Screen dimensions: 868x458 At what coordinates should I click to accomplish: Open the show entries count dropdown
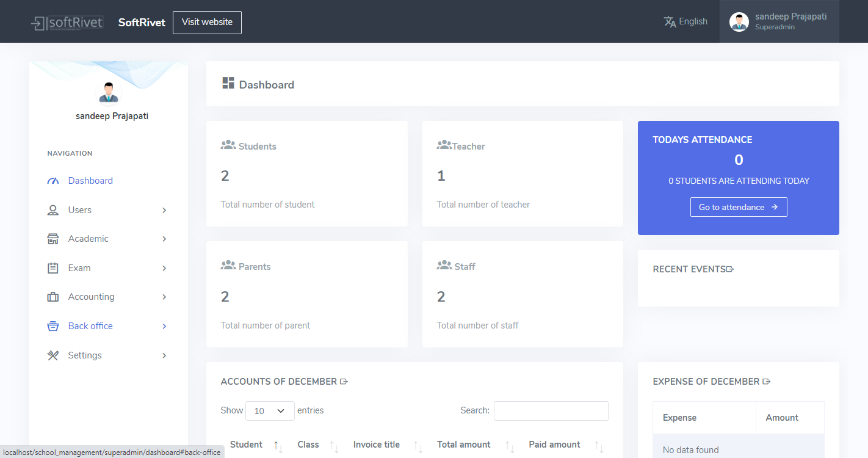click(x=270, y=411)
